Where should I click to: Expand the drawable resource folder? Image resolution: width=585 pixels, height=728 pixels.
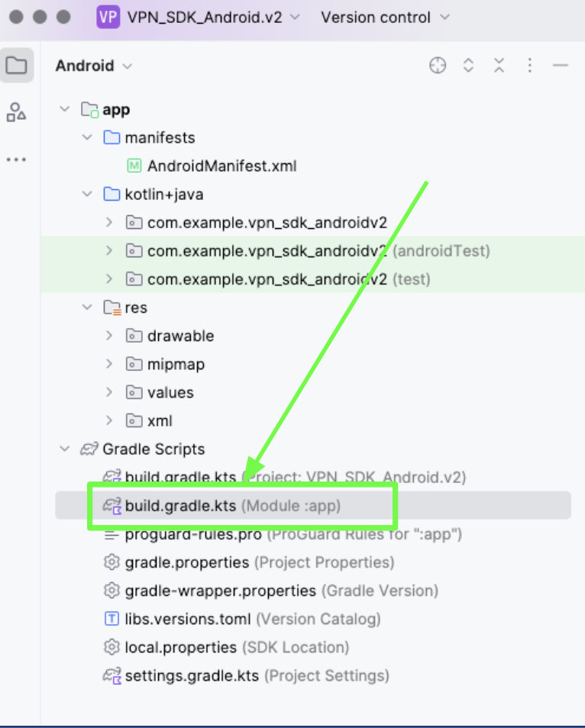point(109,336)
